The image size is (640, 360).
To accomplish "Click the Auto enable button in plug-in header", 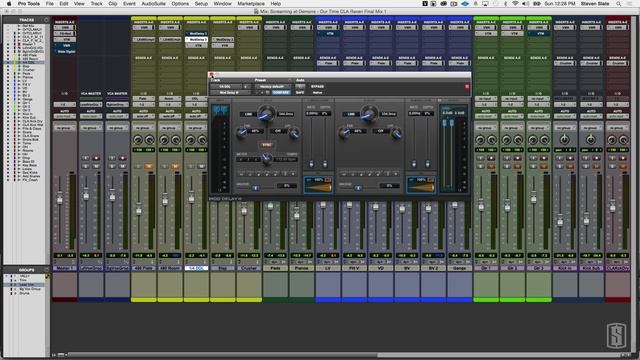I will 300,86.
